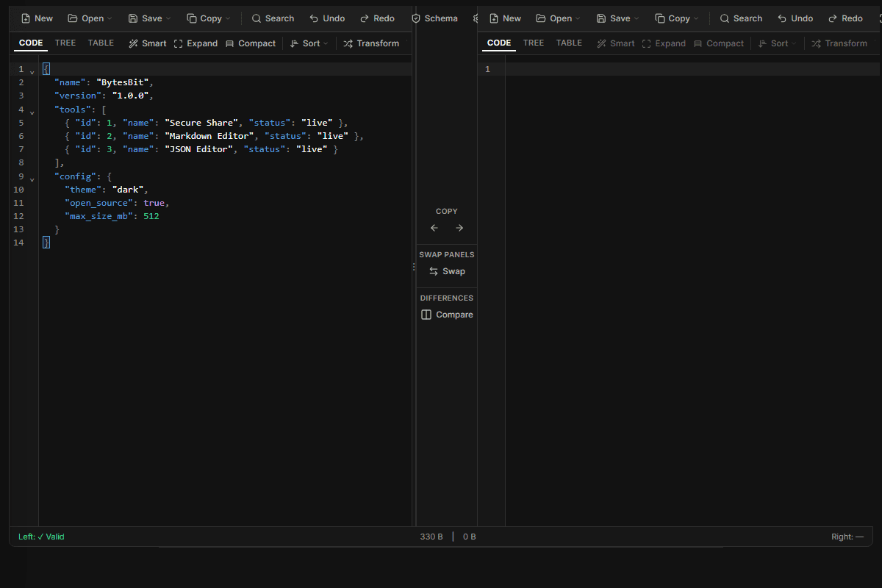Open the left panel's Sort dropdown

(309, 43)
